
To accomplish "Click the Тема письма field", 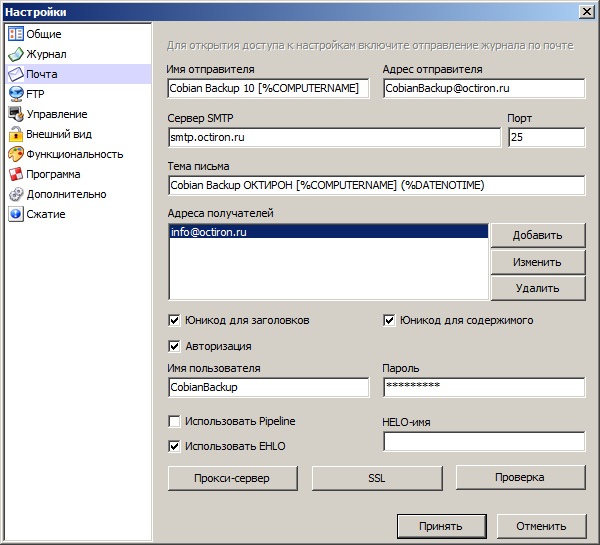I will [377, 185].
